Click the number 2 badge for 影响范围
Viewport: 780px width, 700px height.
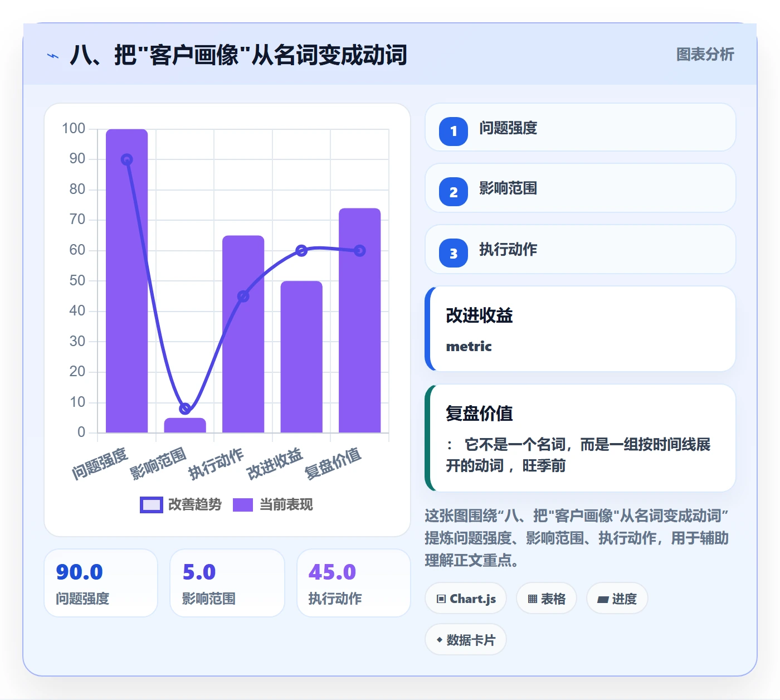(454, 192)
